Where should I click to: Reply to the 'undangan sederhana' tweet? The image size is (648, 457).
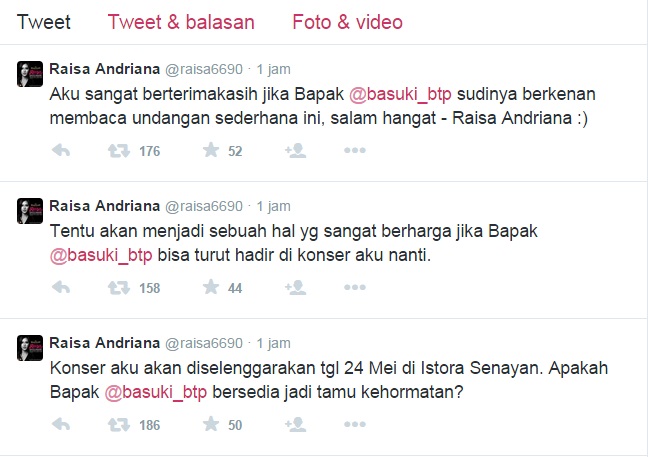tap(61, 150)
